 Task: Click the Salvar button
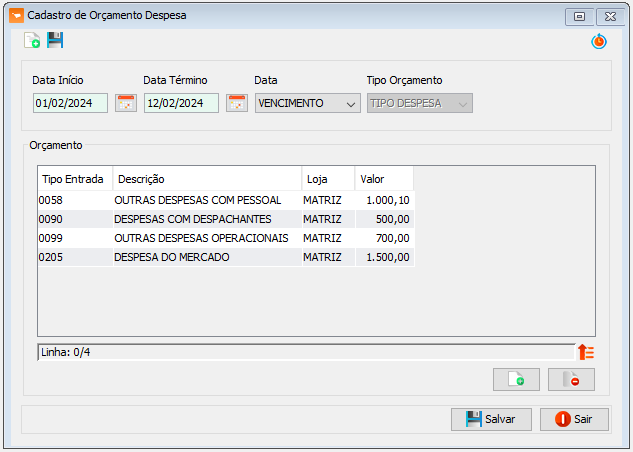pyautogui.click(x=491, y=419)
